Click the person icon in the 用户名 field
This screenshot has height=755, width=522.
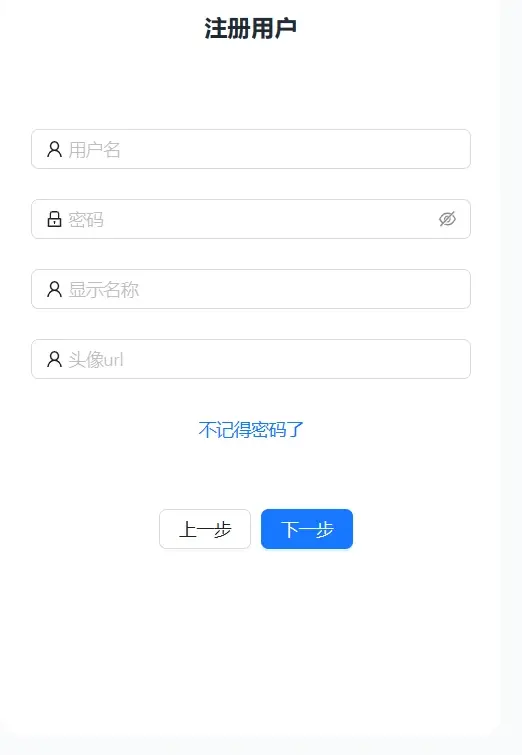click(54, 149)
